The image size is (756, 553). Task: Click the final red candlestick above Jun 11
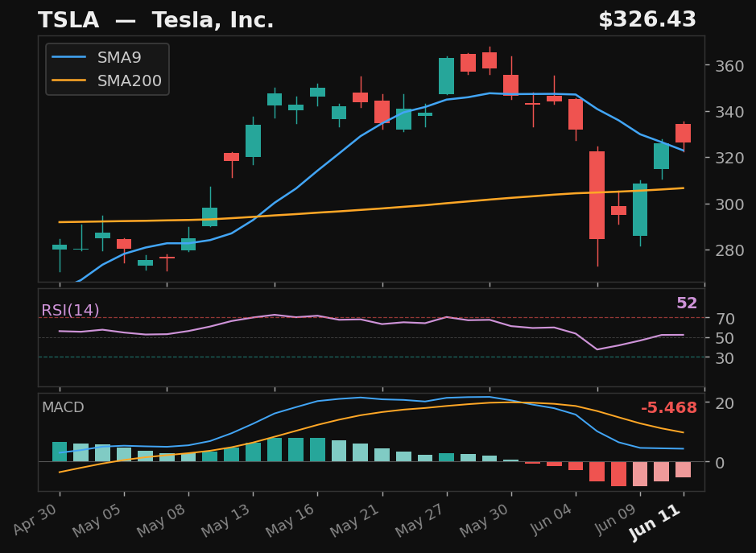[683, 133]
